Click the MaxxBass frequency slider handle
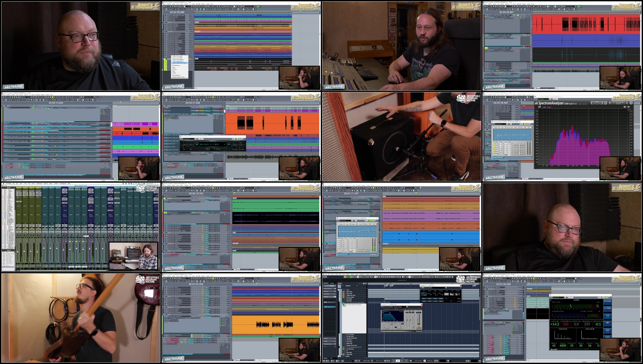 tap(392, 324)
